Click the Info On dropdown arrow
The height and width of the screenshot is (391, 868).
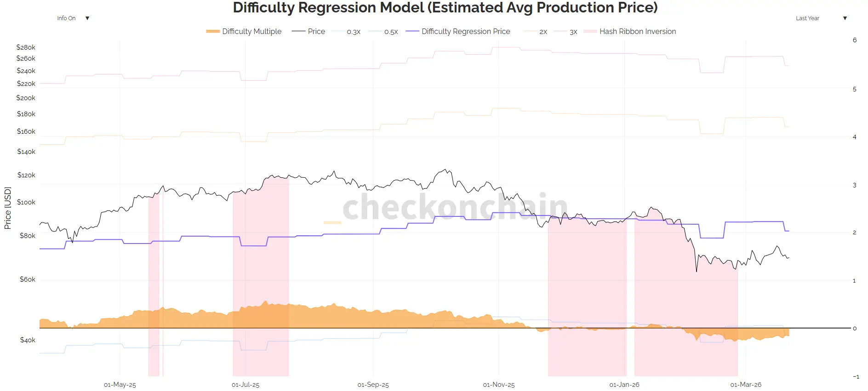tap(87, 18)
